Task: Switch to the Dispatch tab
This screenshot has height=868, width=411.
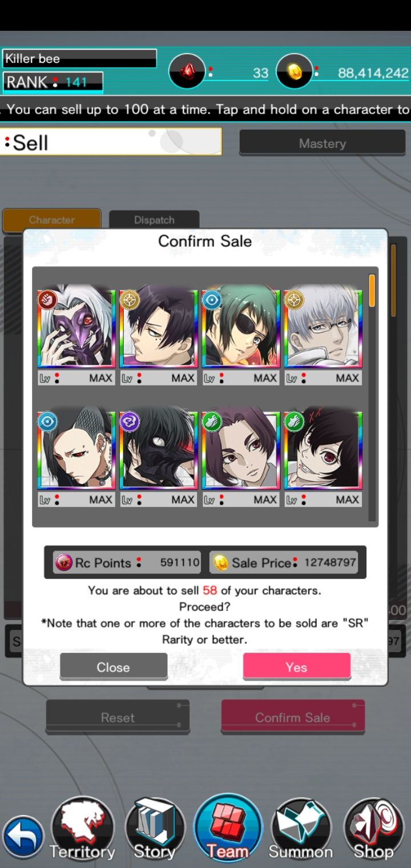Action: [x=154, y=220]
